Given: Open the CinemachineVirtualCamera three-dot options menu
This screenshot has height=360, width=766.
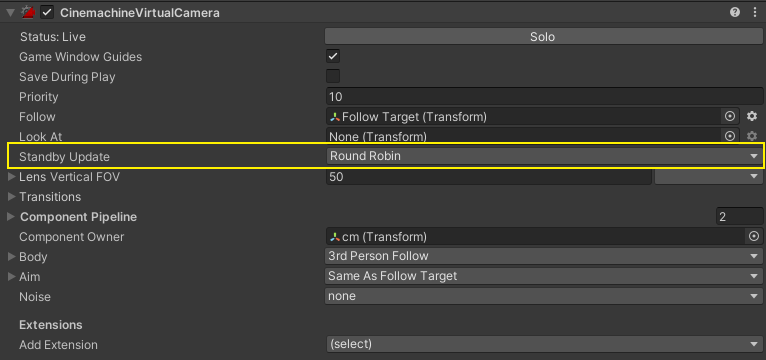Looking at the screenshot, I should pyautogui.click(x=755, y=13).
